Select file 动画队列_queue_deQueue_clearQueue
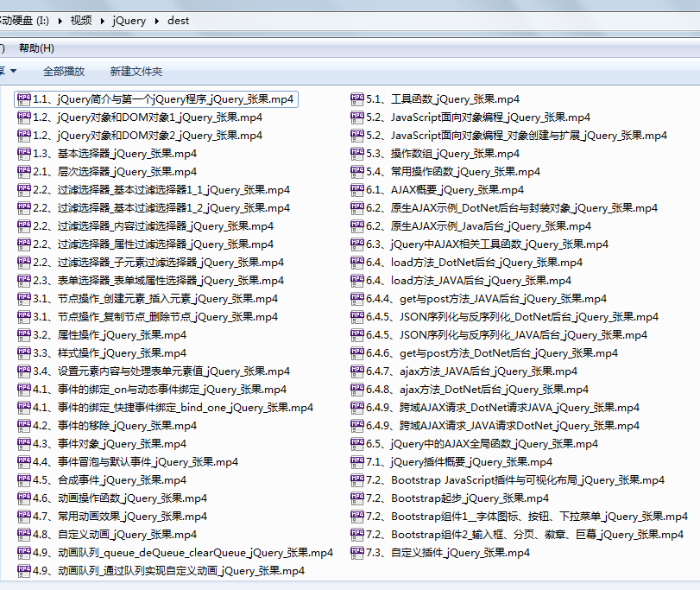The width and height of the screenshot is (700, 590). 175,553
